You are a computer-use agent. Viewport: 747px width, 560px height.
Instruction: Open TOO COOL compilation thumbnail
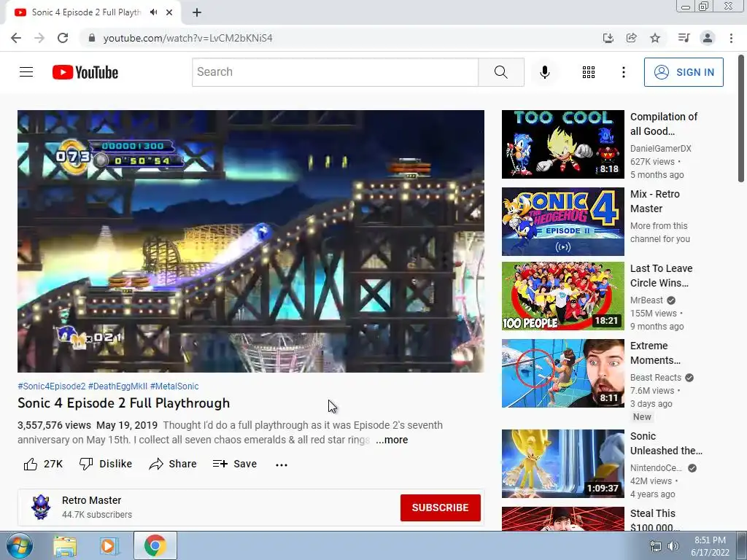click(x=562, y=144)
